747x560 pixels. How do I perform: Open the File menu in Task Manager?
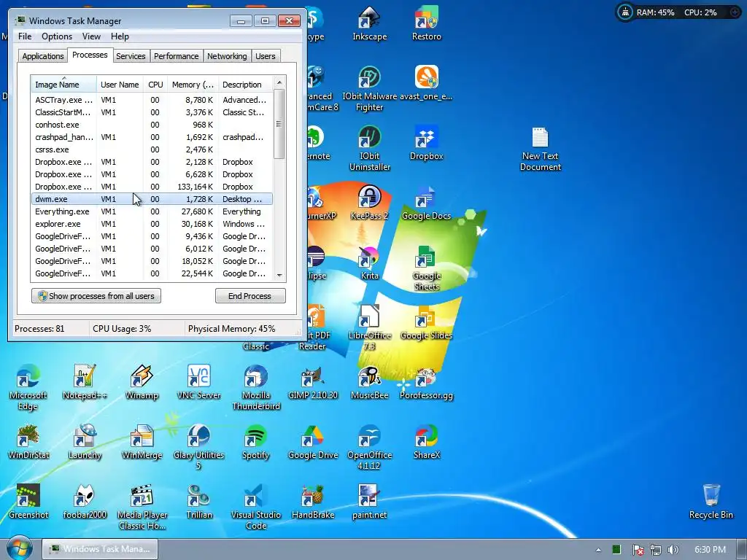pyautogui.click(x=25, y=36)
